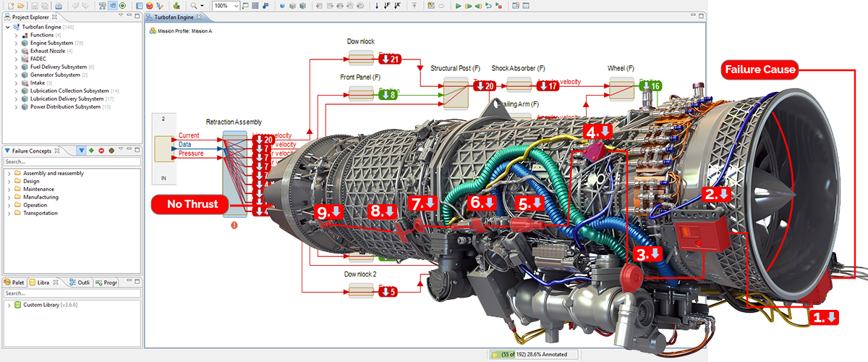868x362 pixels.
Task: Click the red No Thrust label
Action: (192, 204)
